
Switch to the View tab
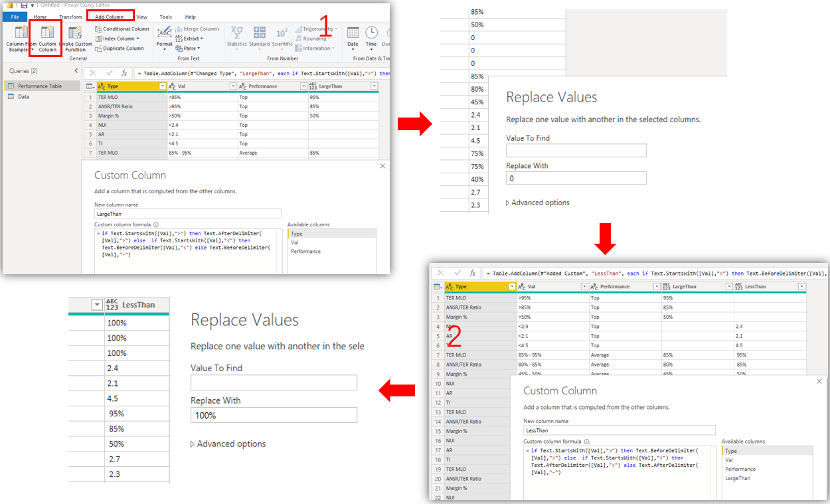point(141,17)
